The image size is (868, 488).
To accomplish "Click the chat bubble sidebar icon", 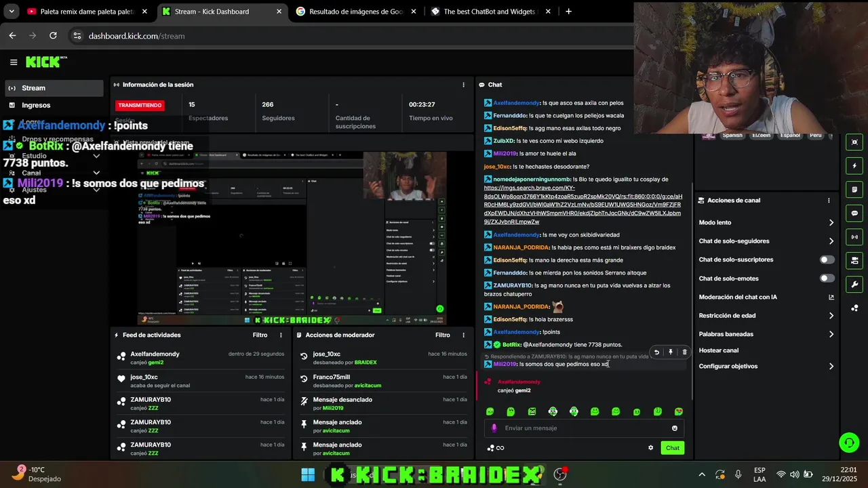I will point(854,213).
